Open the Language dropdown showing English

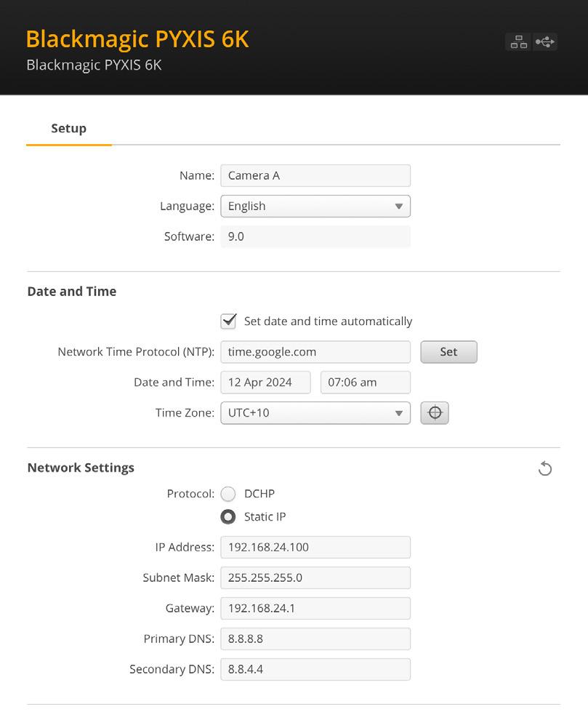tap(315, 206)
